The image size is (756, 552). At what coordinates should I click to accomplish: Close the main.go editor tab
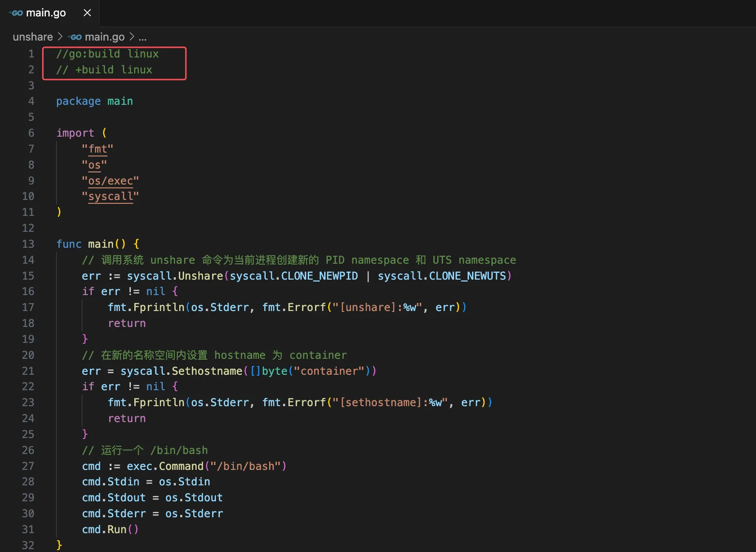point(87,13)
